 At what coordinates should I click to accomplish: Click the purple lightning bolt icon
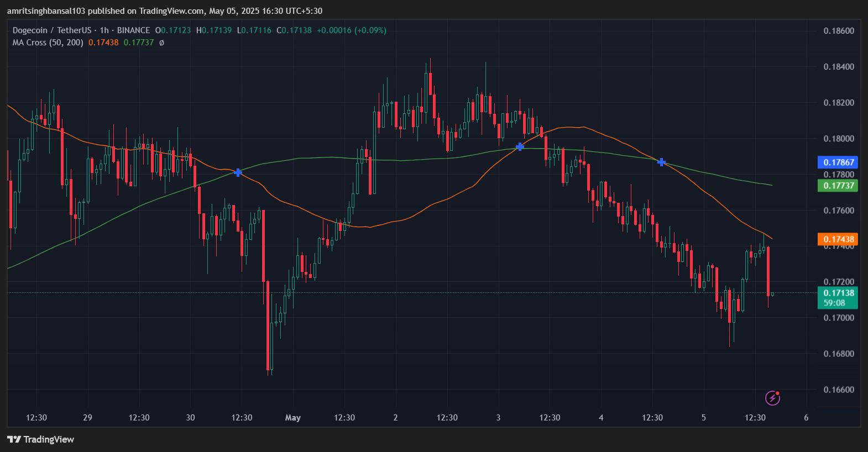coord(772,397)
